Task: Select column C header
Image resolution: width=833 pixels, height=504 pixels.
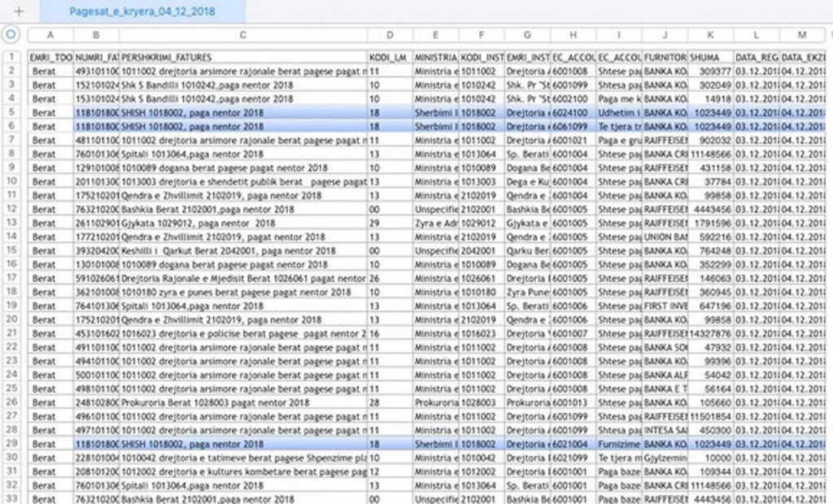Action: tap(242, 35)
